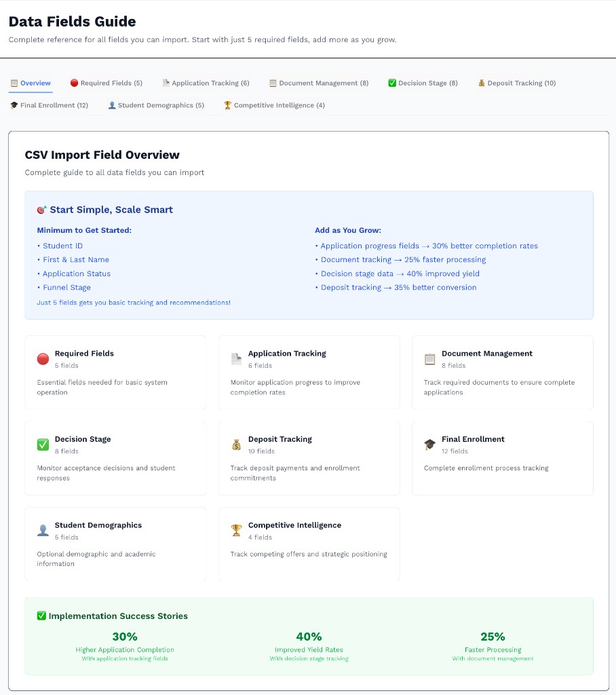Screen dimensions: 616x695
Task: Click the 'Student ID' bullet item
Action: pyautogui.click(x=60, y=246)
